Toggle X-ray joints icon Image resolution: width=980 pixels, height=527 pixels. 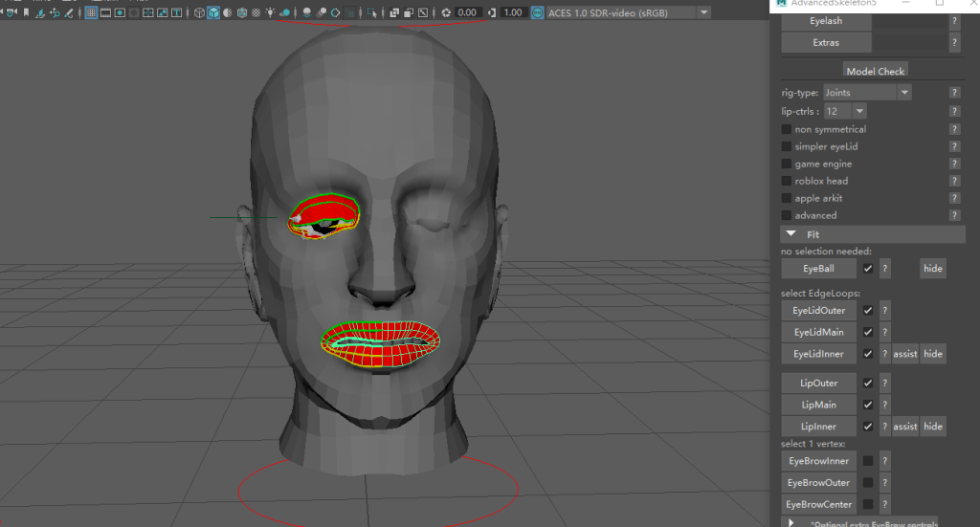(x=423, y=12)
